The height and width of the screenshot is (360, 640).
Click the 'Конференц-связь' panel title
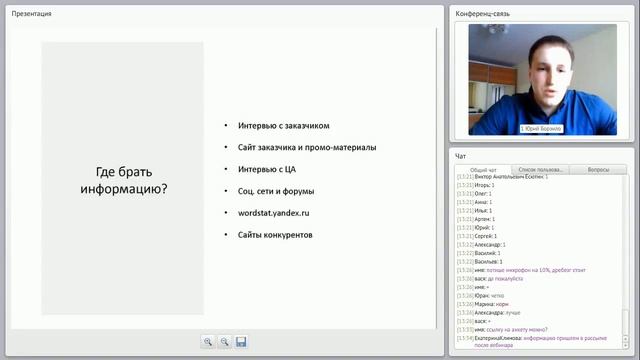pos(482,13)
